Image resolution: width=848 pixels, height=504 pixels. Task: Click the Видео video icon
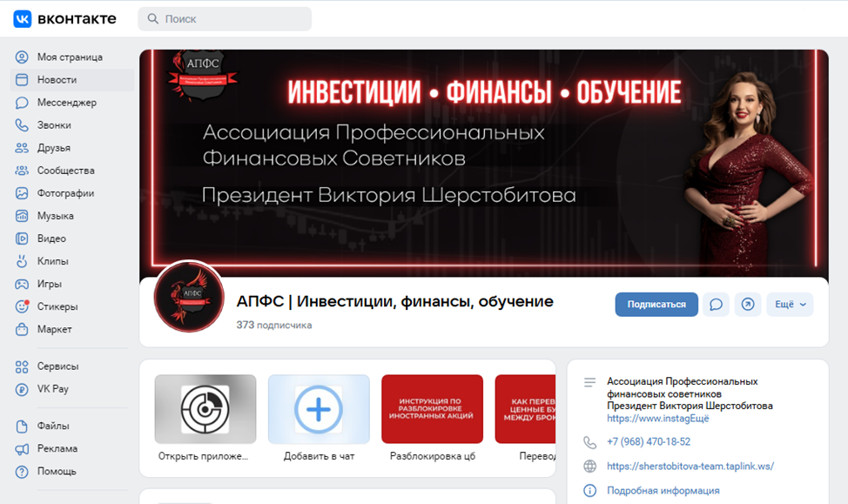coord(22,239)
